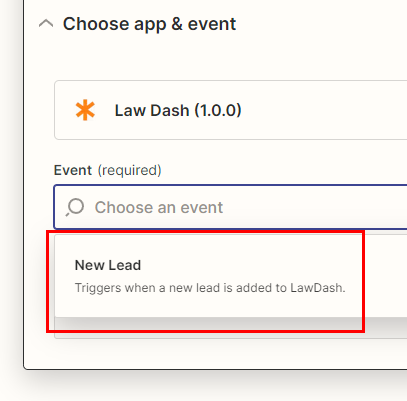Click the Event (required) field label

108,170
